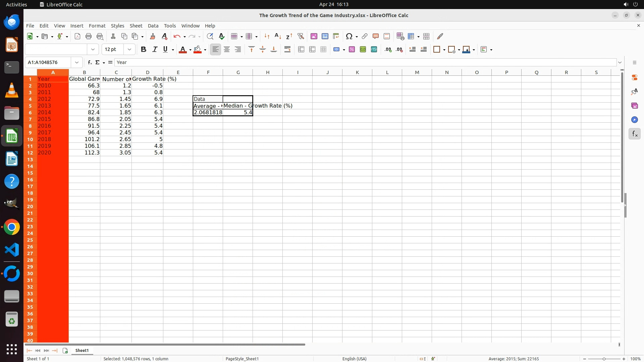The image size is (644, 362).
Task: Toggle Wrap Text option
Action: 287,50
